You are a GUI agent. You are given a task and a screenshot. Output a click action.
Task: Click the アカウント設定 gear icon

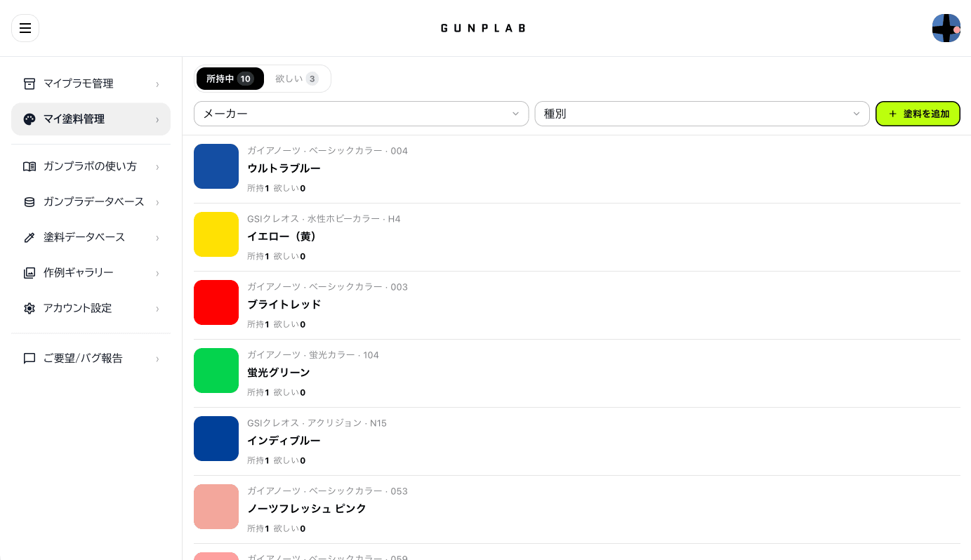29,308
